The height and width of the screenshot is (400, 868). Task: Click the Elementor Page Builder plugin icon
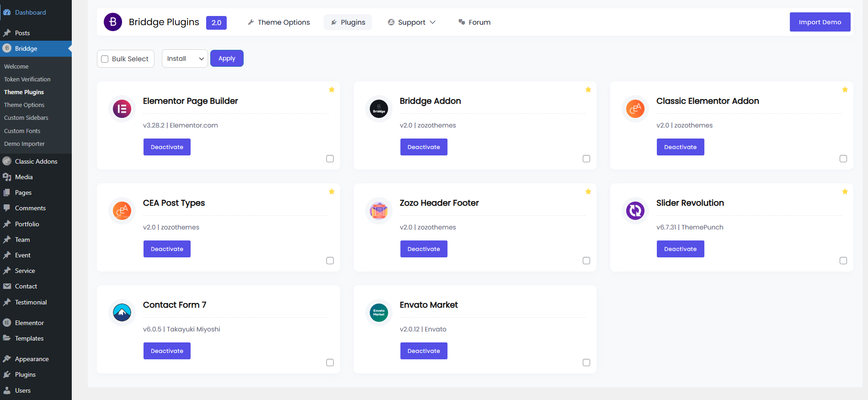(x=122, y=109)
